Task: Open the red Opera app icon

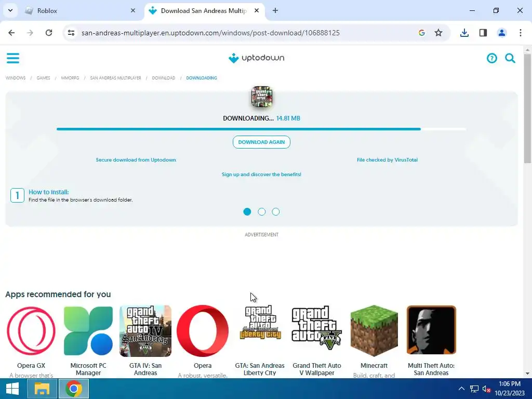Action: (203, 331)
